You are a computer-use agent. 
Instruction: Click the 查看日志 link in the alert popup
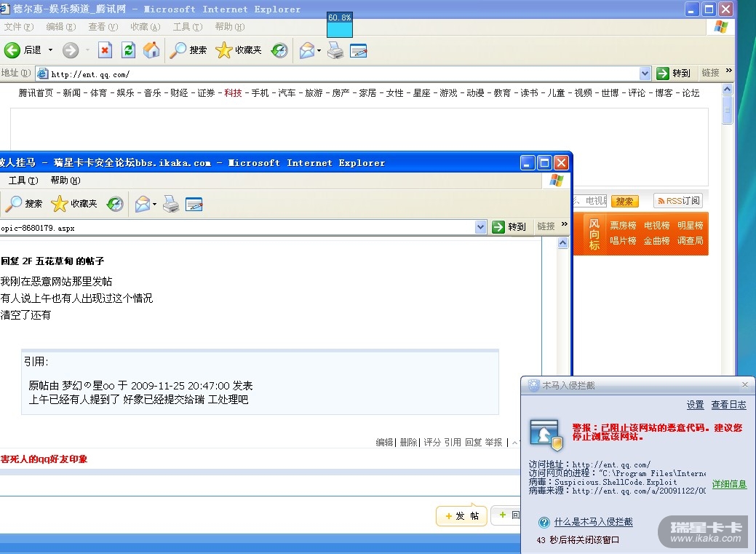point(728,405)
